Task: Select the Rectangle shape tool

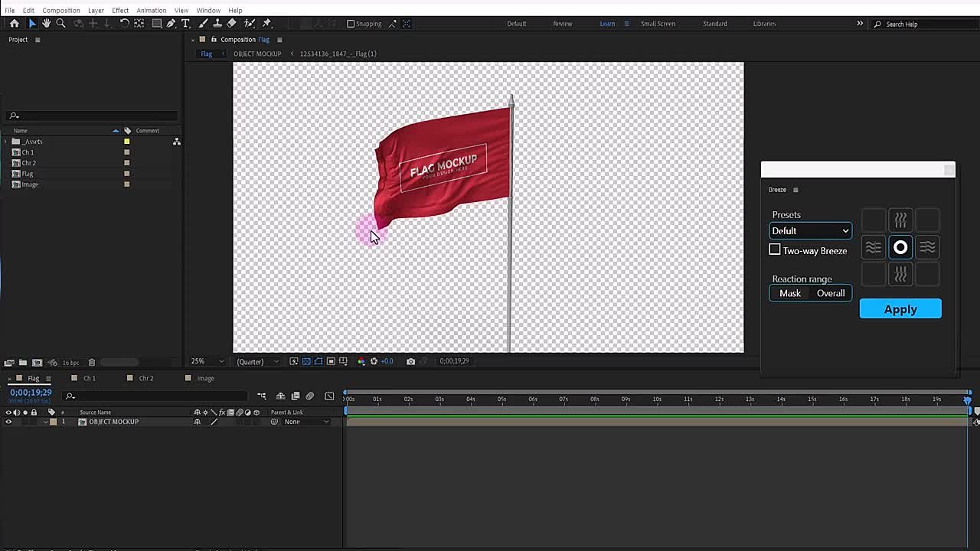Action: 156,24
